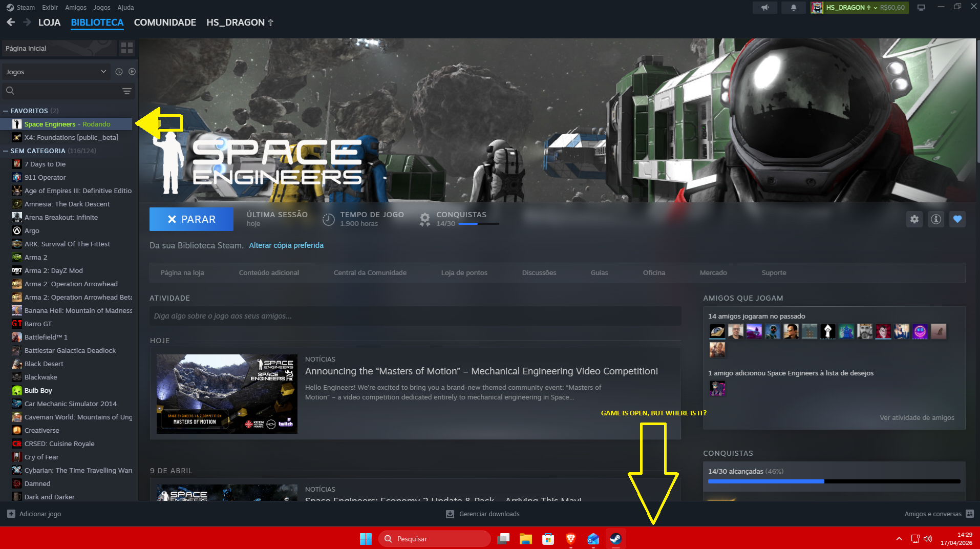
Task: Open the game settings gear icon
Action: (x=914, y=219)
